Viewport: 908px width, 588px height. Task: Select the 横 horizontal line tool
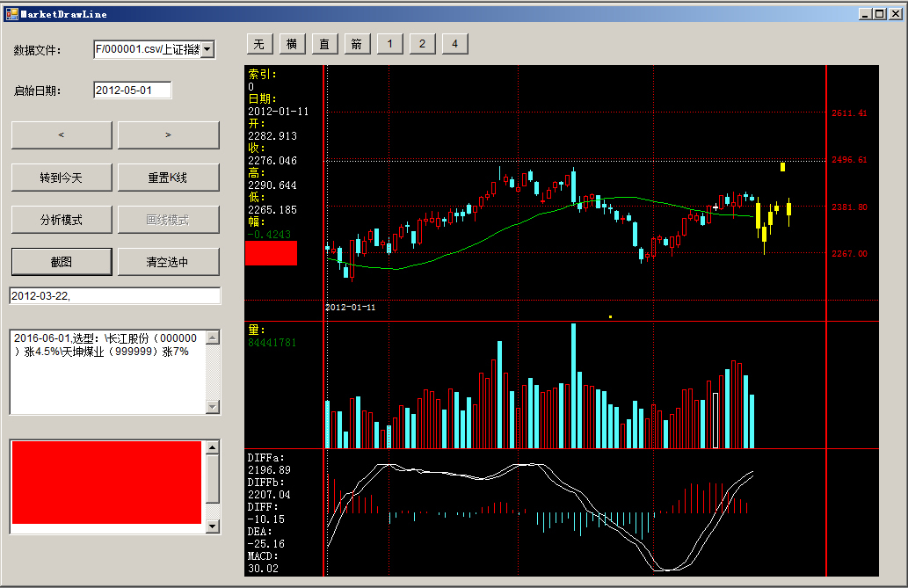[x=292, y=44]
